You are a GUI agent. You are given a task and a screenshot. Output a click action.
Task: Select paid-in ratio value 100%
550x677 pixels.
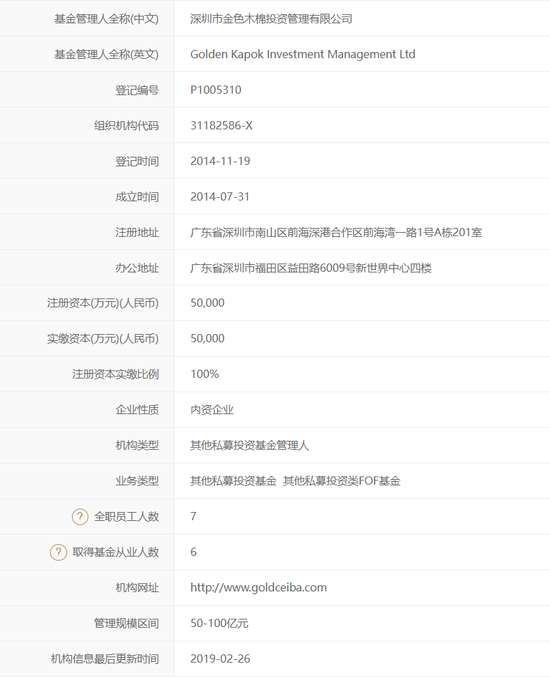[x=205, y=374]
